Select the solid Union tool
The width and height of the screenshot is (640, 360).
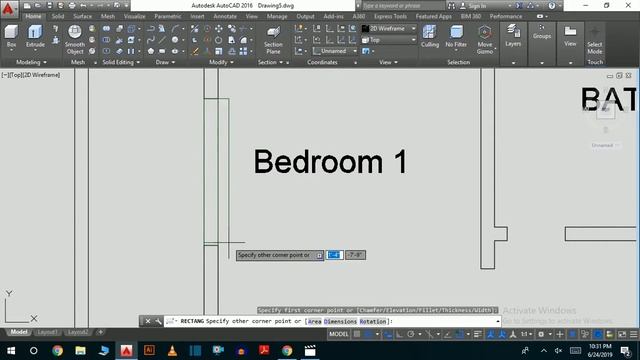pos(106,29)
